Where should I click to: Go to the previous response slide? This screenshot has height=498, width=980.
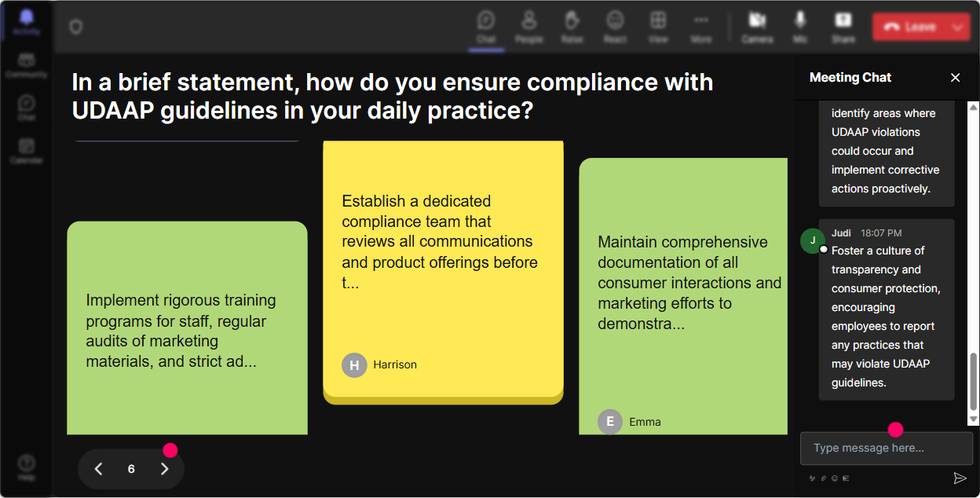pos(99,469)
